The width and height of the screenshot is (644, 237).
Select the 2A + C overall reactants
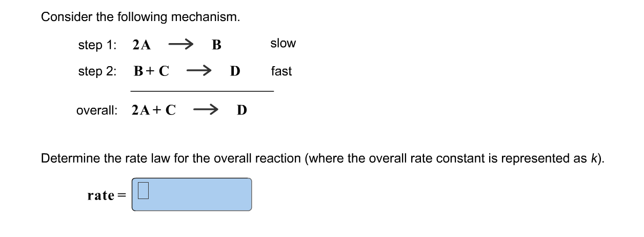[x=154, y=110]
